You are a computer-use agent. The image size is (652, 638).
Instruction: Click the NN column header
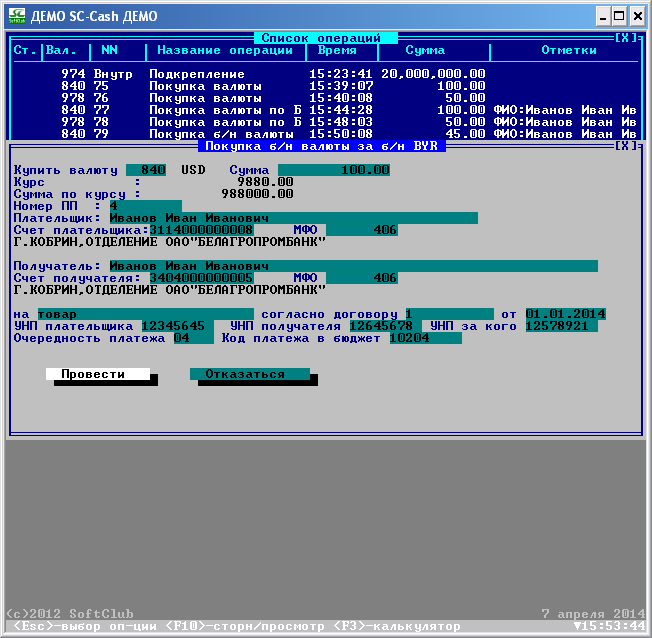click(110, 50)
